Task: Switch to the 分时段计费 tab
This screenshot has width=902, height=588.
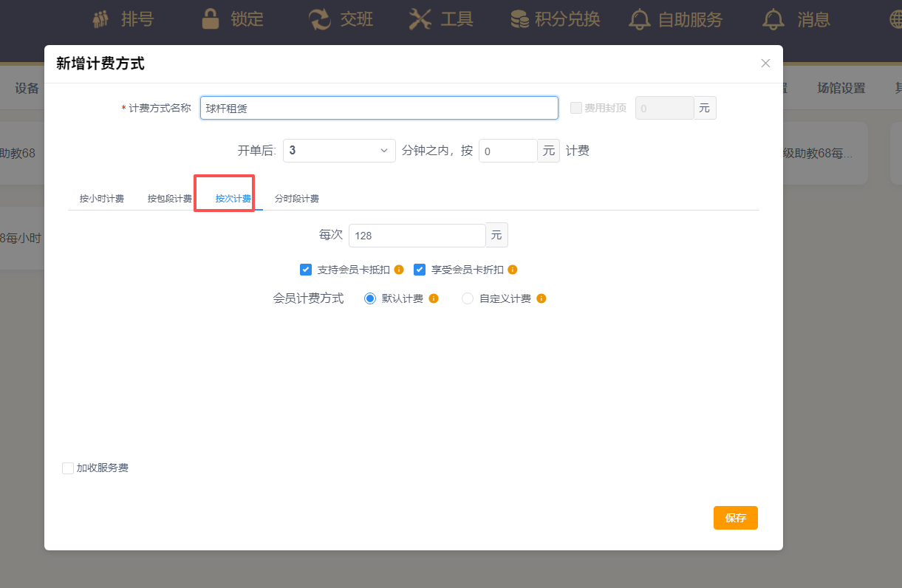Action: 297,199
